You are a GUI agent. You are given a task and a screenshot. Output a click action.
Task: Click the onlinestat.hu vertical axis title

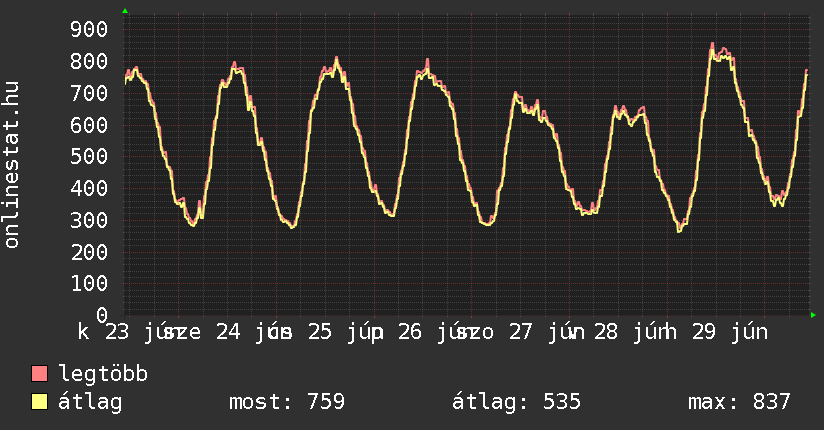(x=12, y=164)
